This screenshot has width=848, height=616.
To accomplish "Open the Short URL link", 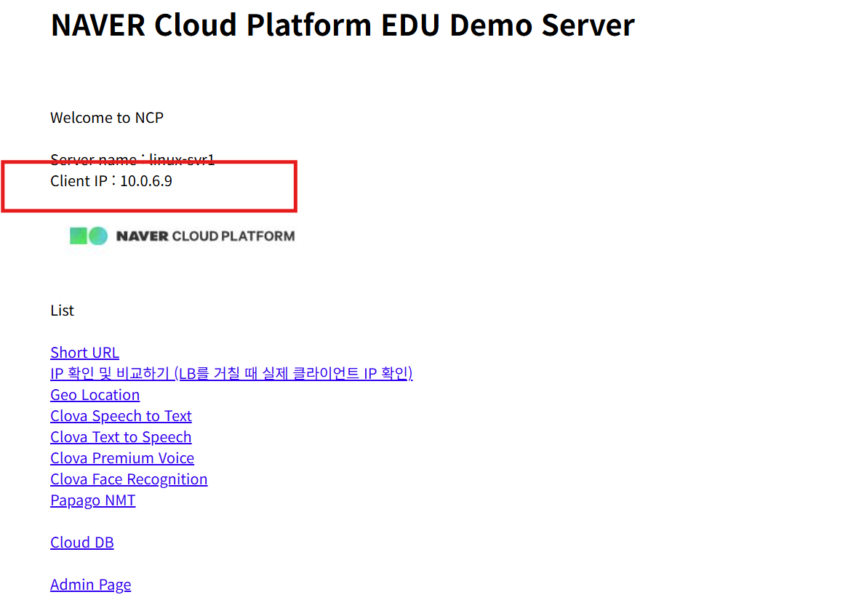I will click(84, 353).
